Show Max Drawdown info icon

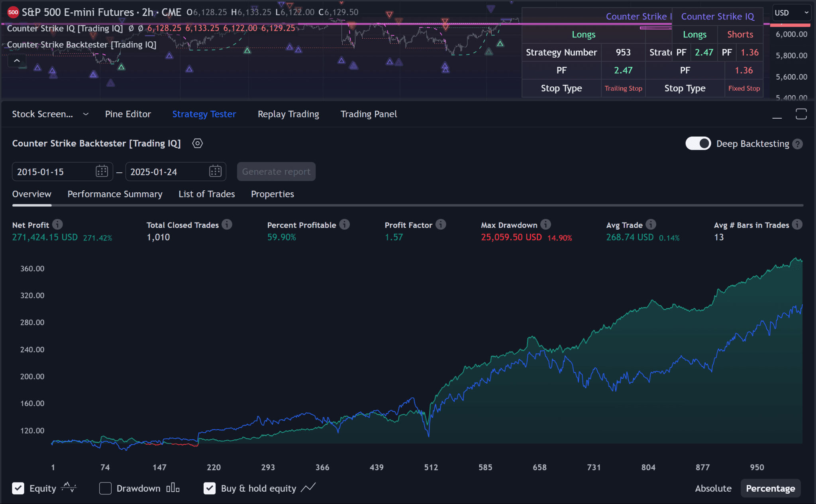(x=546, y=225)
